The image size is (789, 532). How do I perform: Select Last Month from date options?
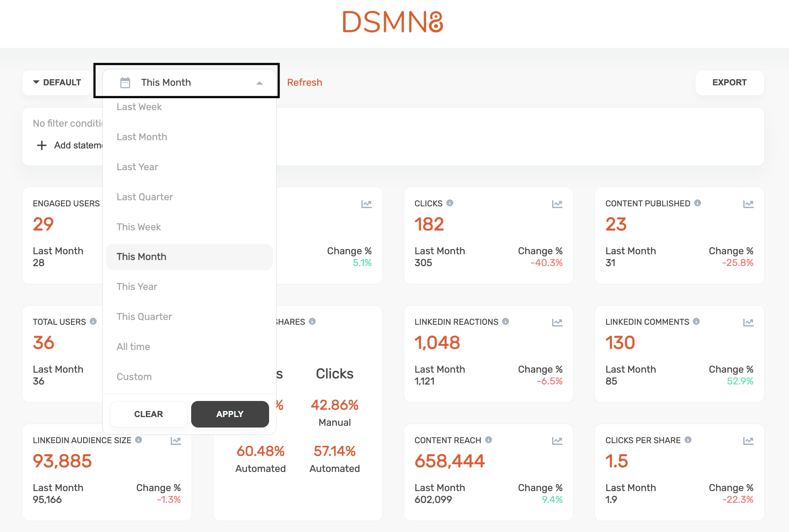189,137
